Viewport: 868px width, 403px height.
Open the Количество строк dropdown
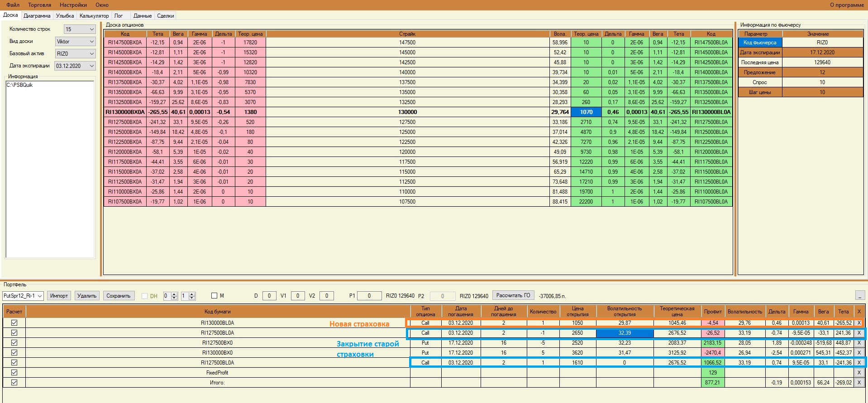pos(80,29)
